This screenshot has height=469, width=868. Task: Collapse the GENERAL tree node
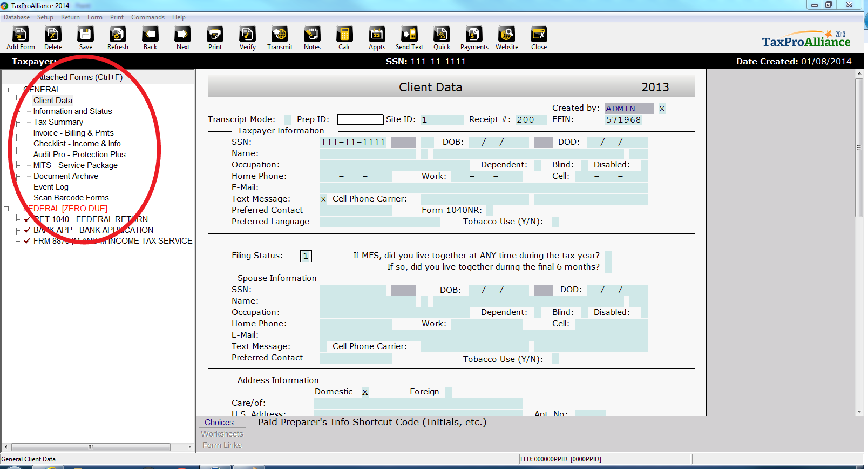click(6, 90)
